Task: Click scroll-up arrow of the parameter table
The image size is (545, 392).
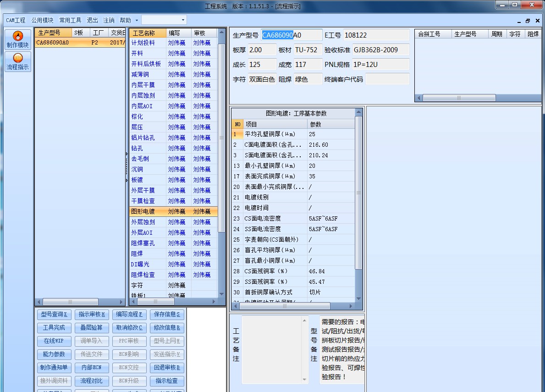Action: 358,112
